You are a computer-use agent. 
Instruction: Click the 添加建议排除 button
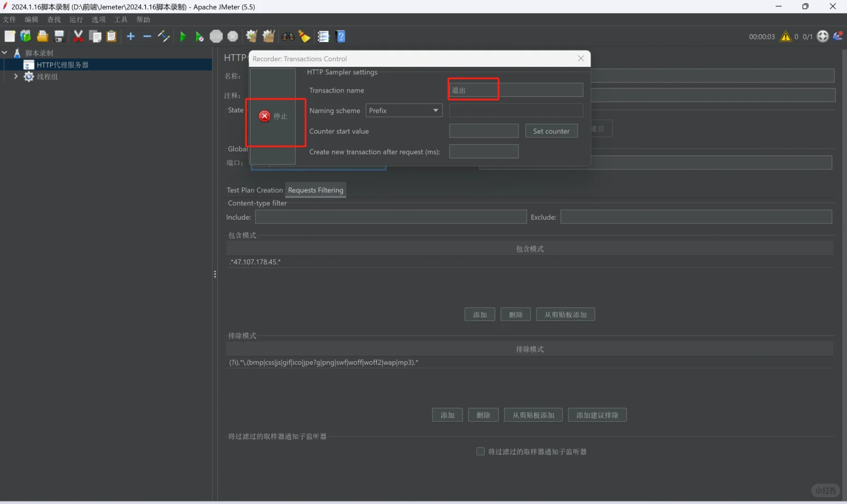click(x=597, y=415)
